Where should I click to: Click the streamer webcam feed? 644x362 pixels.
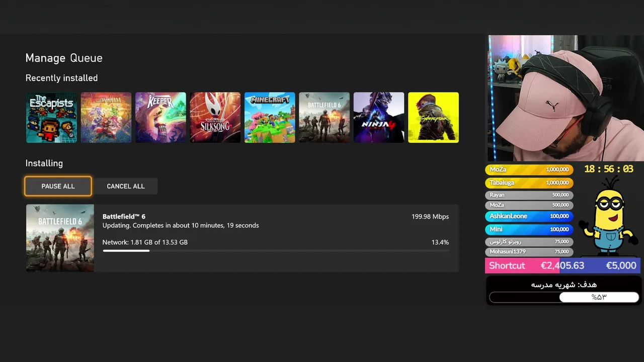point(566,98)
